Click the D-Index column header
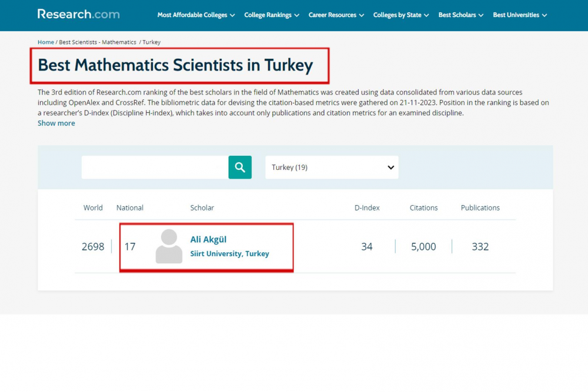Screen dimensions: 588x392 367,208
